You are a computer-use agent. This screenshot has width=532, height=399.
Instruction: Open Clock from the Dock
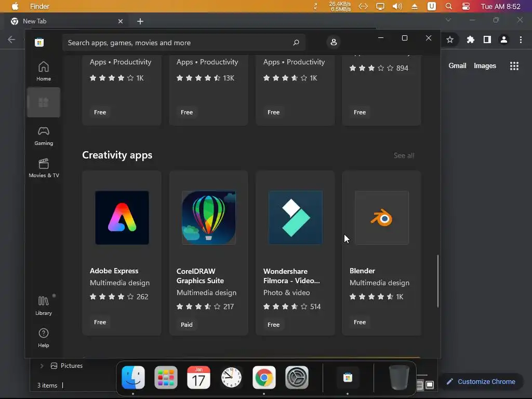pos(231,377)
